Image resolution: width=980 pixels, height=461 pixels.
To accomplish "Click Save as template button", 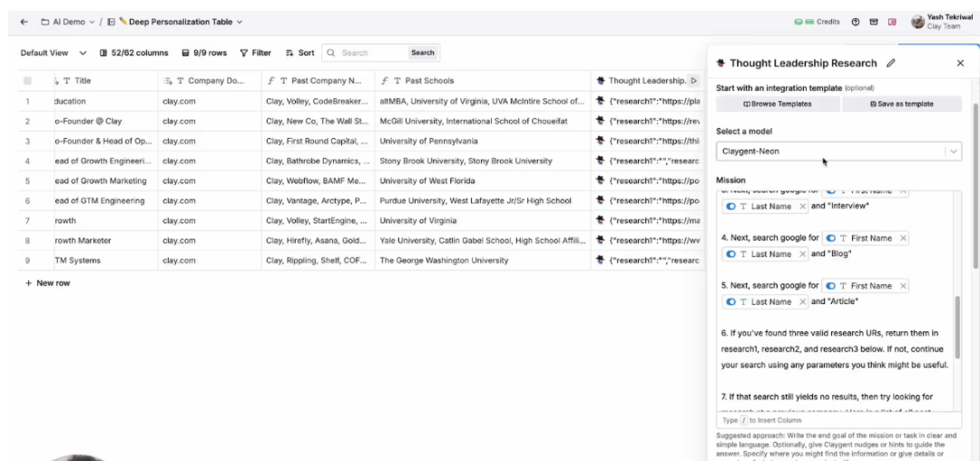I will pyautogui.click(x=902, y=104).
